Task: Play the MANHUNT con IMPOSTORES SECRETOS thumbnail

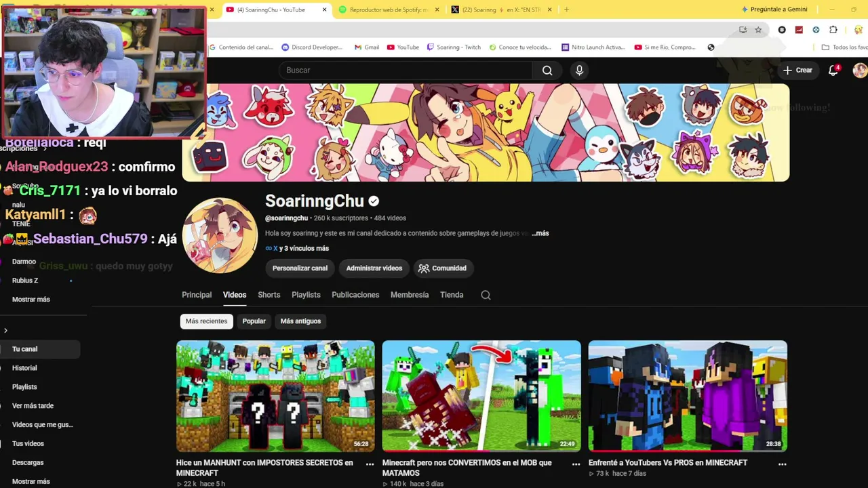Action: coord(275,396)
